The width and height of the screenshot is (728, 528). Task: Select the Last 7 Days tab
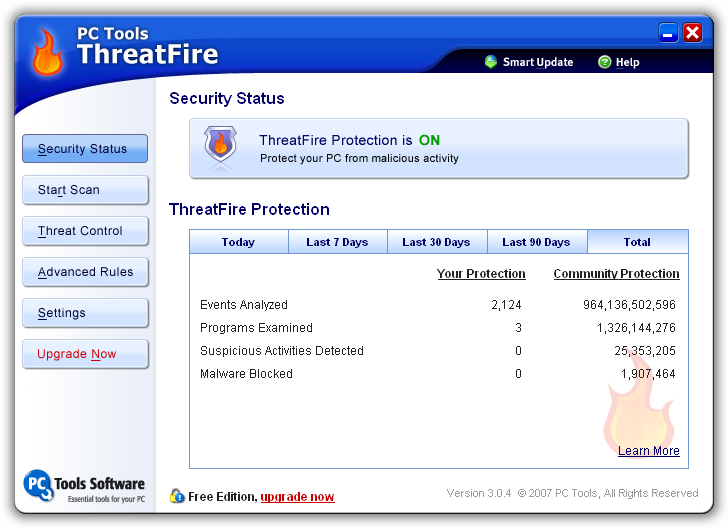click(337, 242)
